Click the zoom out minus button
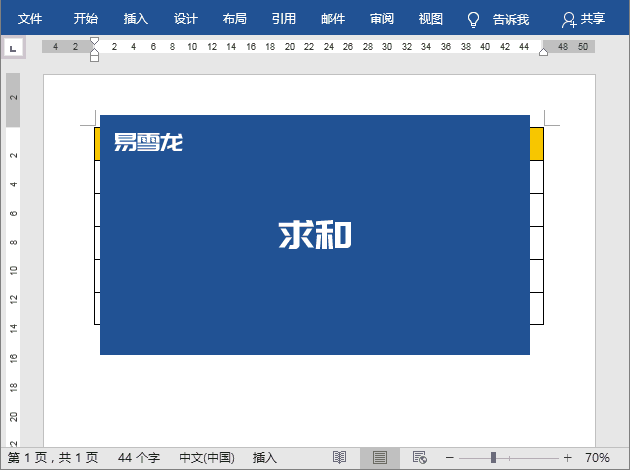The image size is (630, 470). pos(450,458)
